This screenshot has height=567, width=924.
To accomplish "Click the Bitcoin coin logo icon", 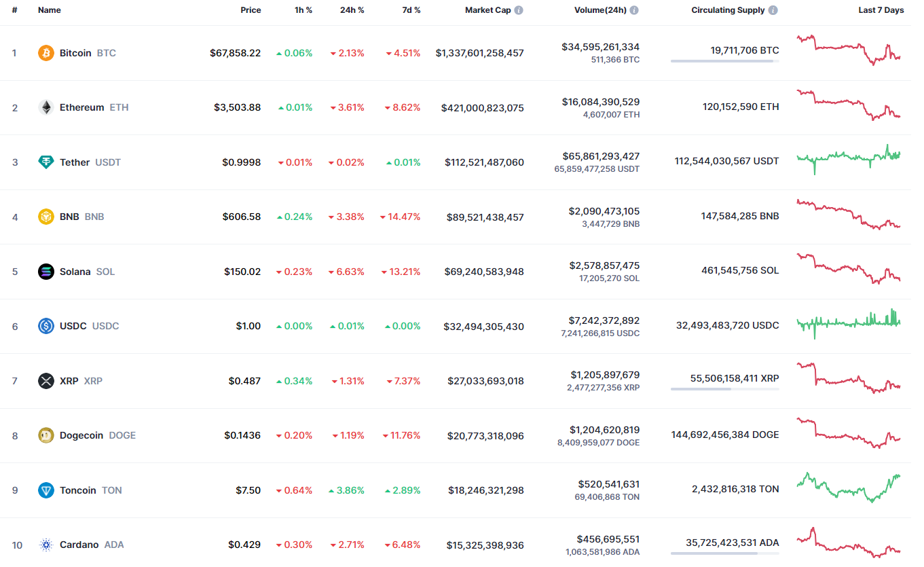I will (x=46, y=53).
